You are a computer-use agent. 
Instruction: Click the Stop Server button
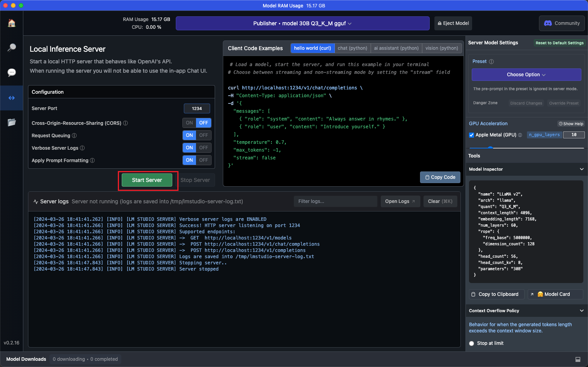[195, 180]
